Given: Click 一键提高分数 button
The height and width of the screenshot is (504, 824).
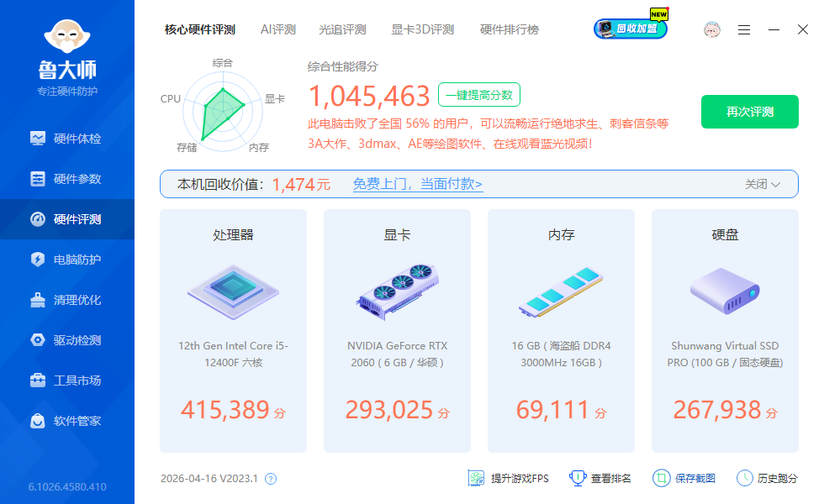Looking at the screenshot, I should click(479, 95).
